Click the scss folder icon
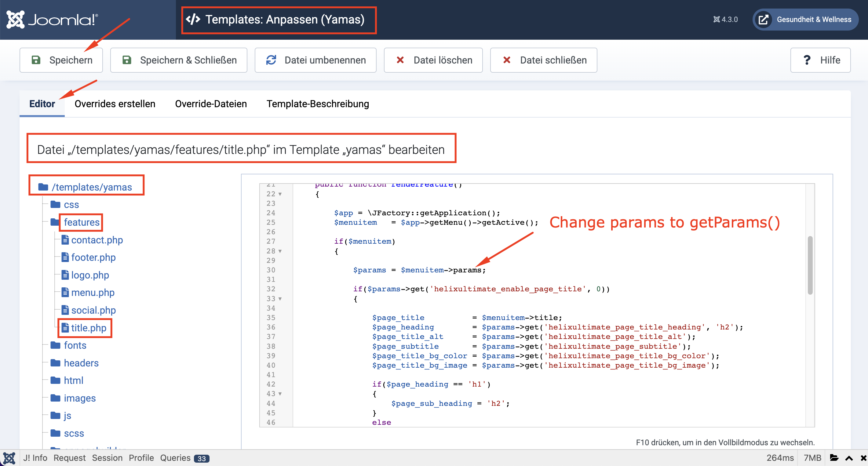The width and height of the screenshot is (868, 466). click(x=55, y=433)
